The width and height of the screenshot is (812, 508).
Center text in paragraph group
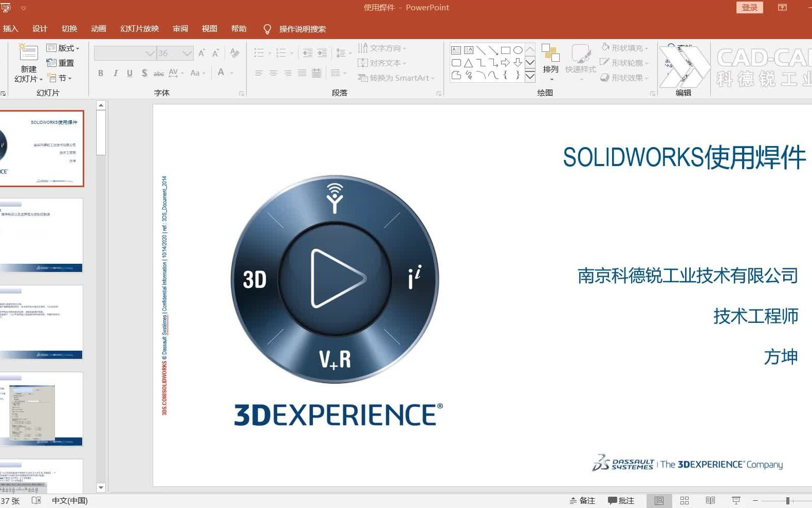tap(273, 73)
